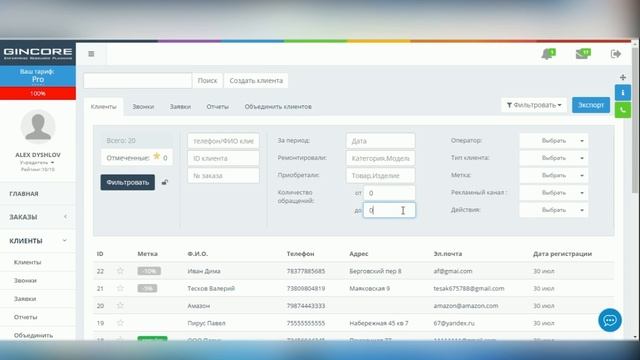Click the телефон/ФИО клиента filter field

tap(223, 141)
